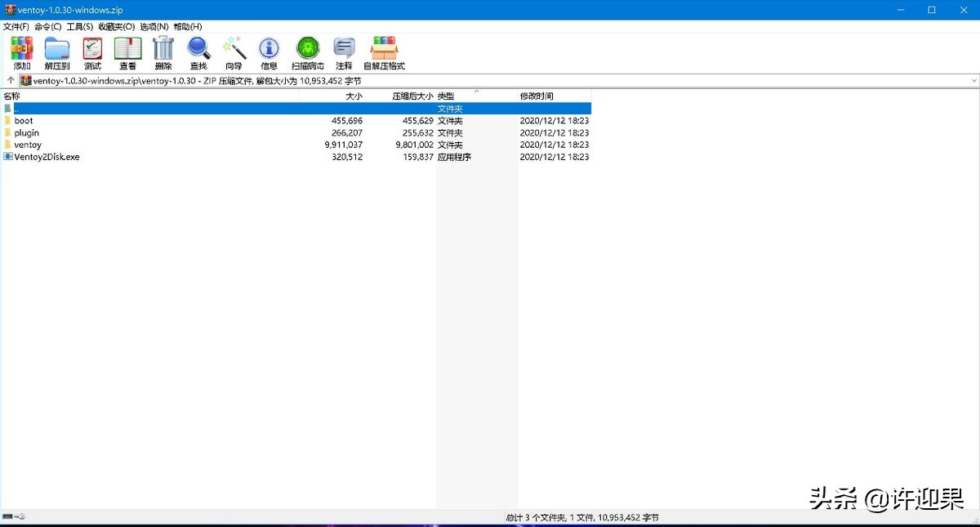Open the View (查看) file tool

128,52
